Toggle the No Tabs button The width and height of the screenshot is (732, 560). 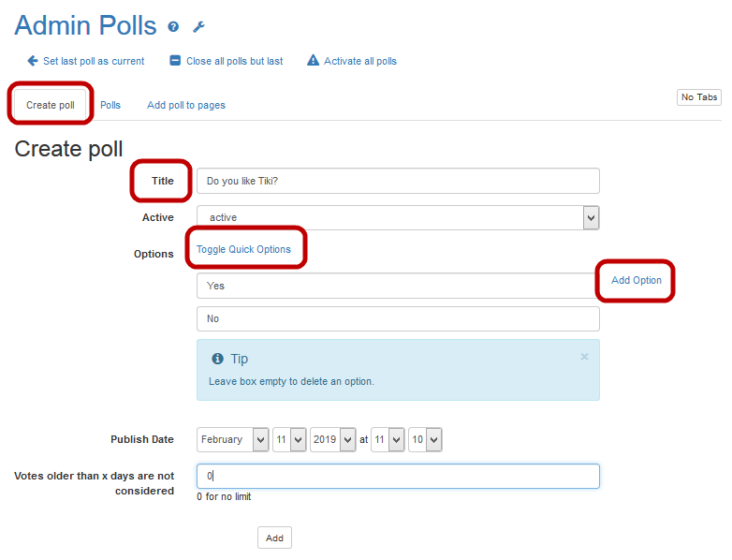coord(698,97)
